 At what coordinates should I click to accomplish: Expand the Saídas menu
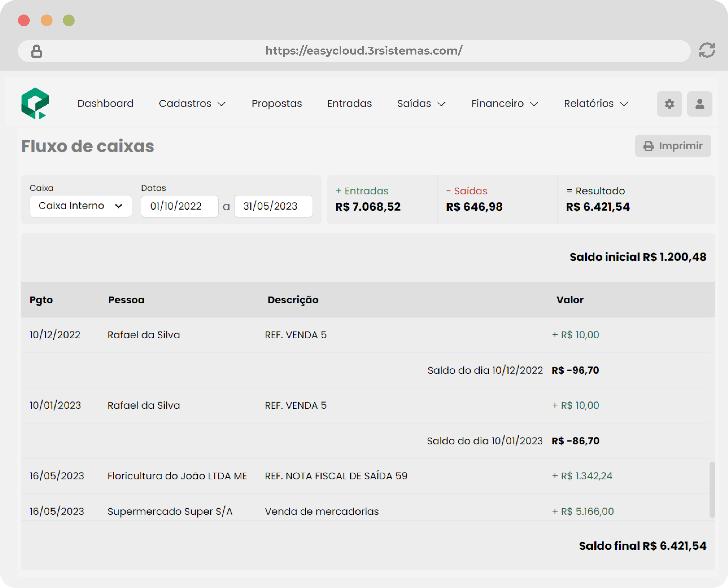coord(421,103)
